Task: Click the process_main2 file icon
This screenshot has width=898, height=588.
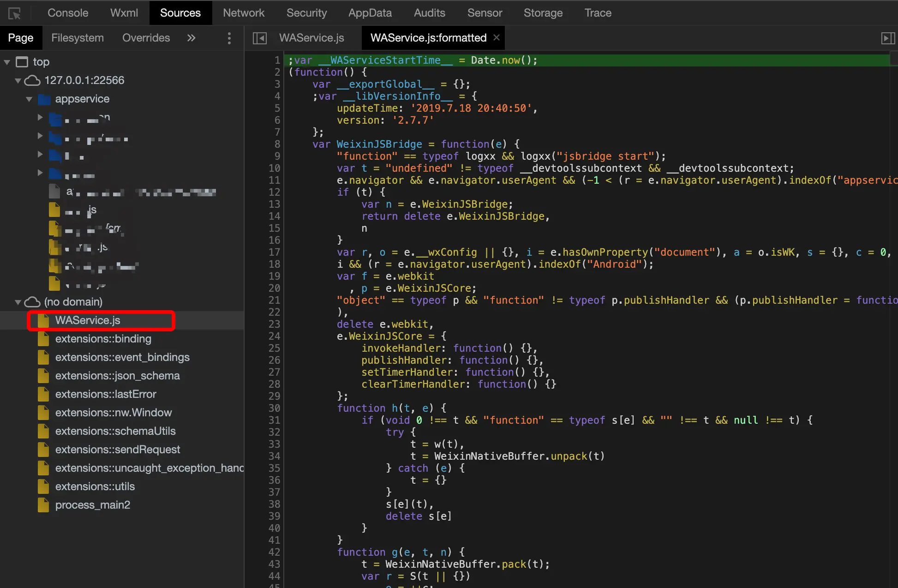Action: 43,505
